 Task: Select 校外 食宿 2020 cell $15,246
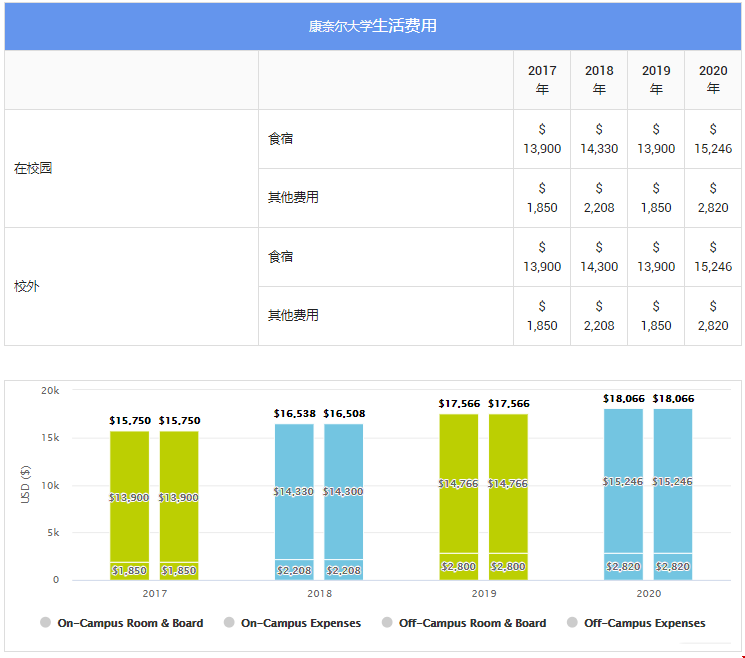pyautogui.click(x=713, y=257)
